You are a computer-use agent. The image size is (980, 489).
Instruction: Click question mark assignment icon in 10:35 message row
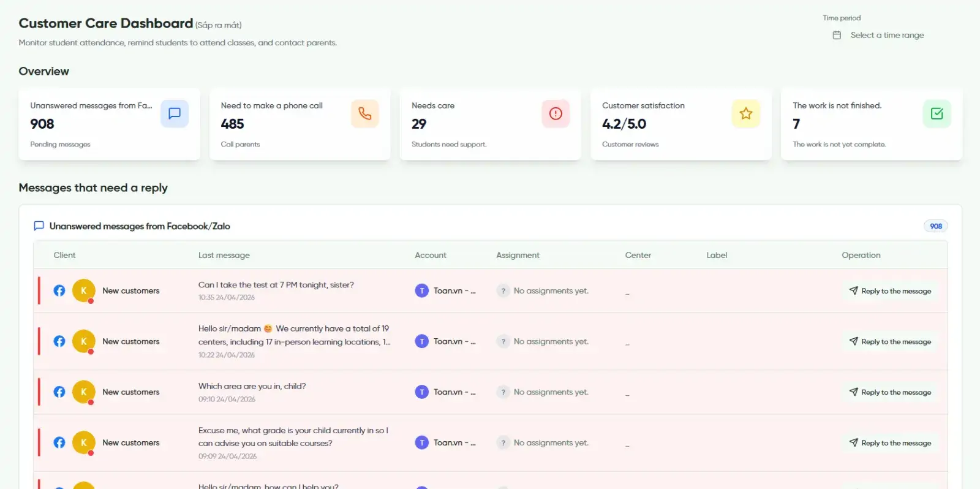(503, 290)
